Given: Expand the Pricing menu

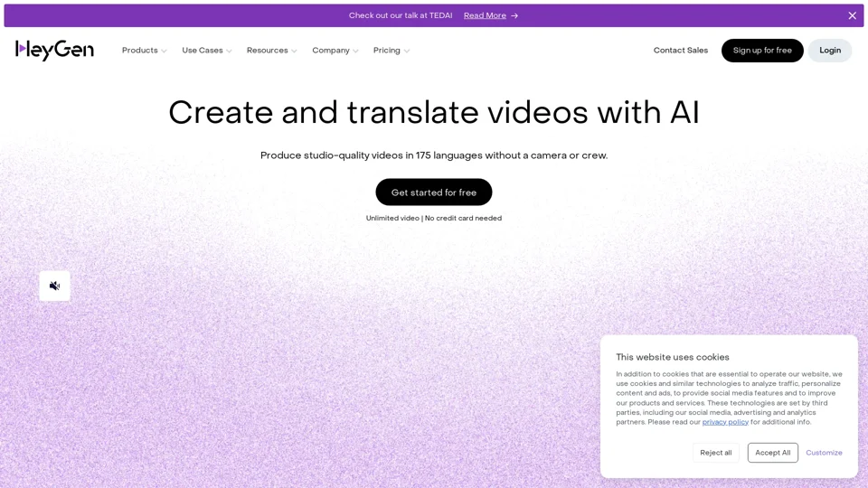Looking at the screenshot, I should pos(392,51).
